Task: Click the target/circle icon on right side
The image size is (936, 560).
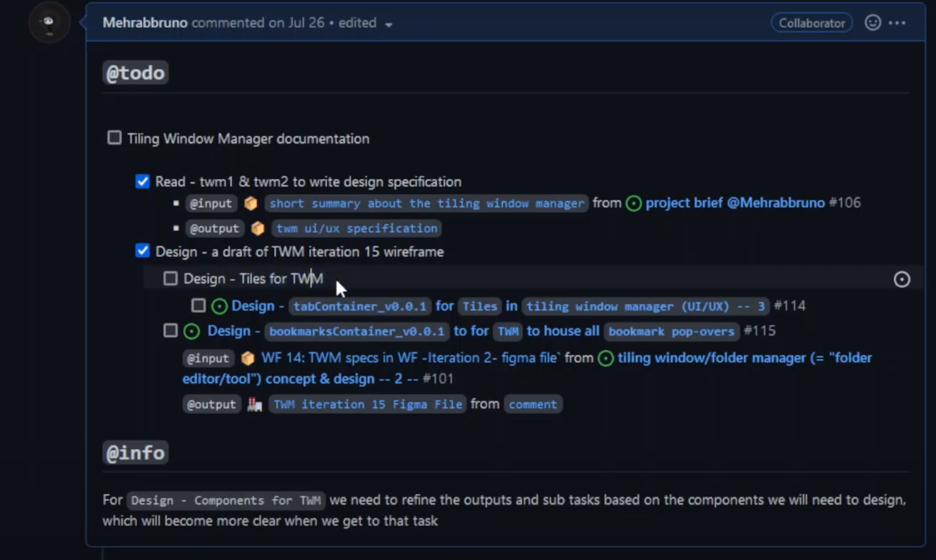Action: (902, 279)
